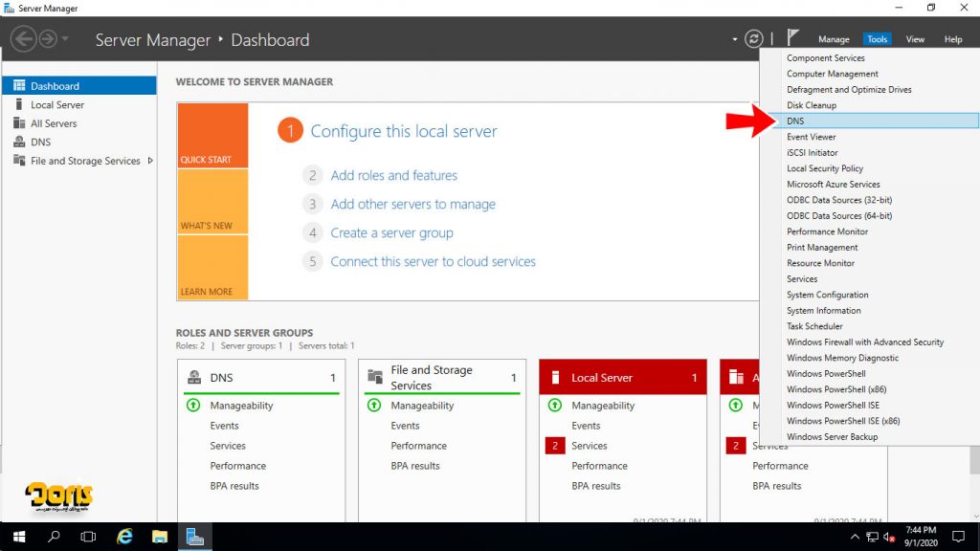The width and height of the screenshot is (980, 551).
Task: Open the navigation history dropdown arrow
Action: click(65, 39)
